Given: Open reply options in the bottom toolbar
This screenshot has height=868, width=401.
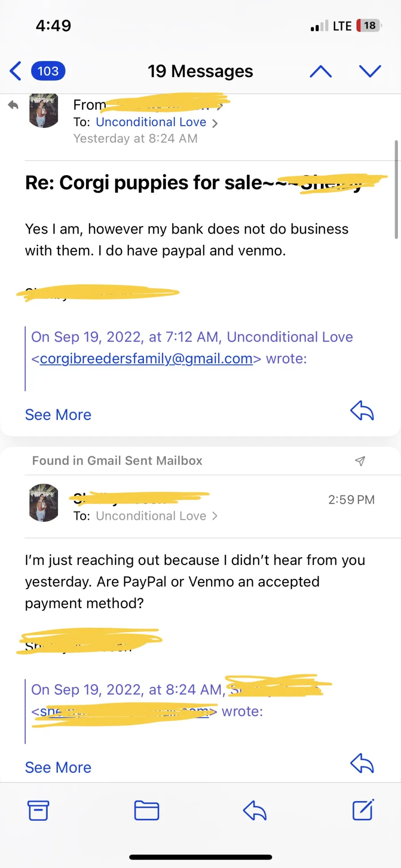Looking at the screenshot, I should pyautogui.click(x=255, y=810).
